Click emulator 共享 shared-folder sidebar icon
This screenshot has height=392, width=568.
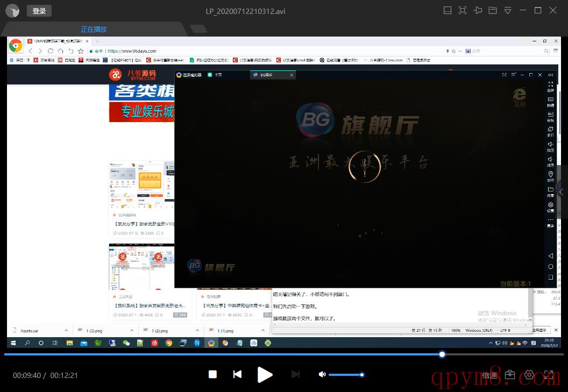point(551,191)
